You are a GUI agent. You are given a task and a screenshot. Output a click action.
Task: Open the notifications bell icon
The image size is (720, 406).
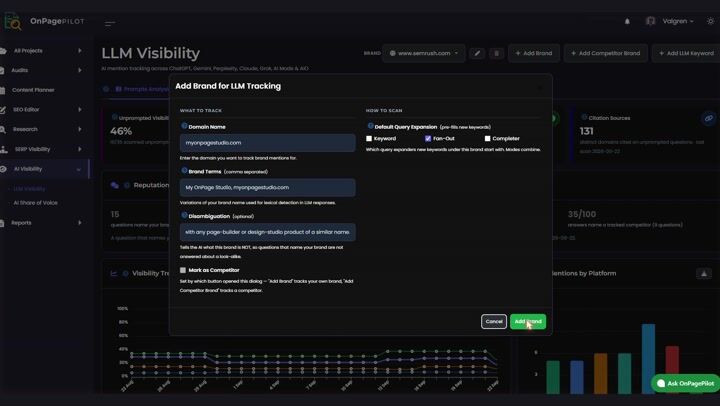(x=627, y=21)
